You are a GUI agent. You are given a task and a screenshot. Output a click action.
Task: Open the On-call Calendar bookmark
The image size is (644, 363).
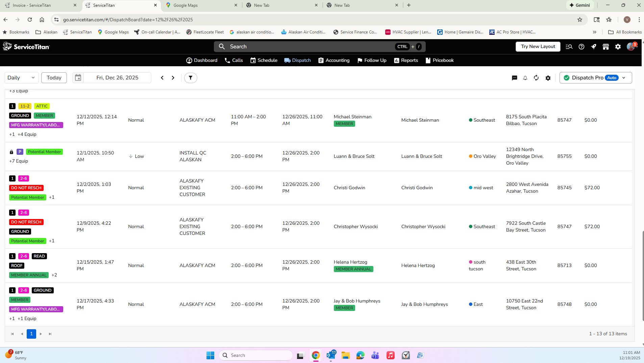click(157, 32)
